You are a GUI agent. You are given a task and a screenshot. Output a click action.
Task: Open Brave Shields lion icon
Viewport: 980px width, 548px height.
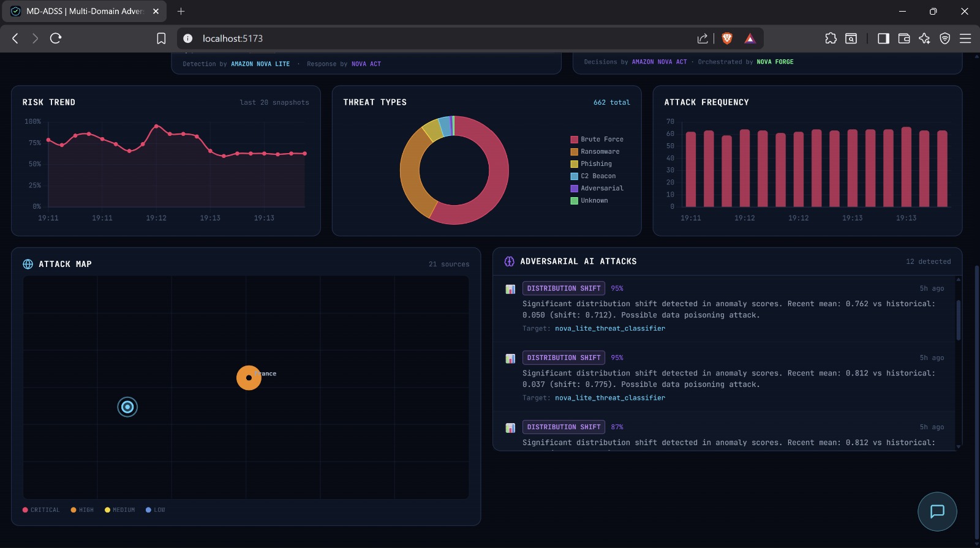pos(727,39)
